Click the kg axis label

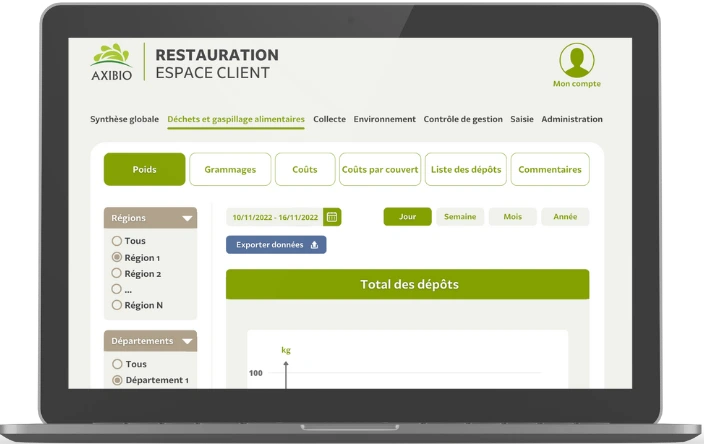286,350
